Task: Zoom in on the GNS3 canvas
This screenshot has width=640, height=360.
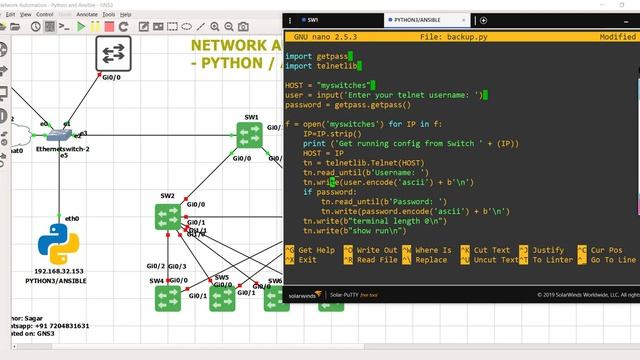Action: [215, 27]
